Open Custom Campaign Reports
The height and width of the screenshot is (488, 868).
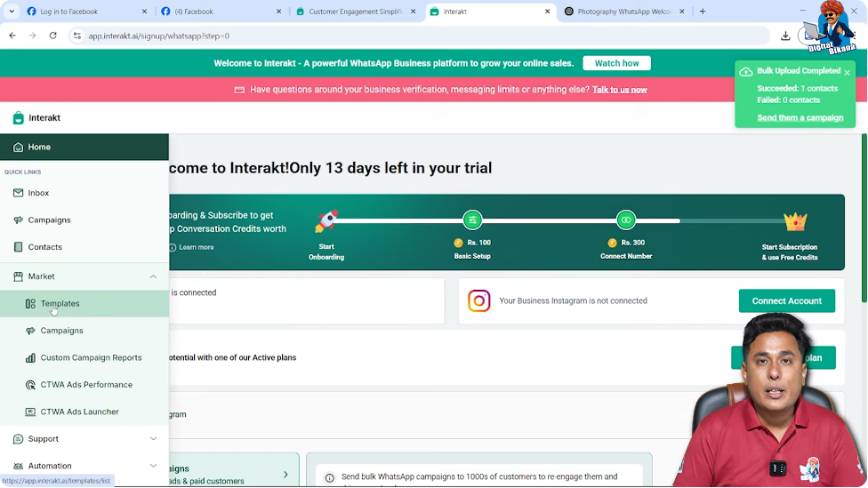(x=84, y=357)
